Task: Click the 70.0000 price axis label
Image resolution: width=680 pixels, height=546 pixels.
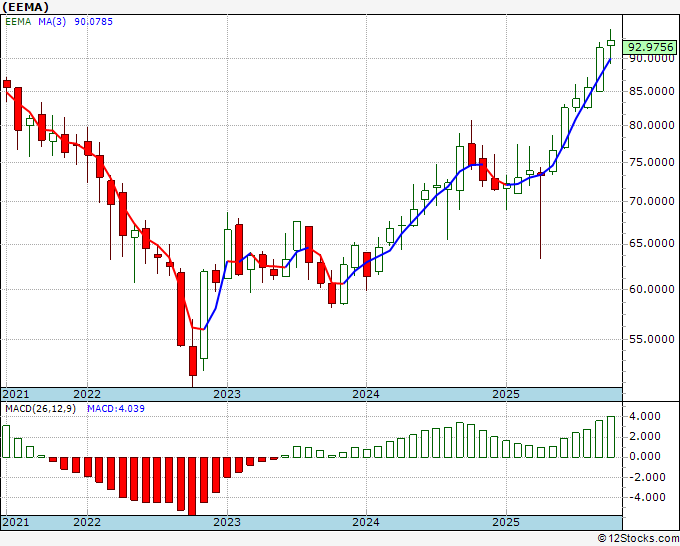Action: click(x=651, y=202)
